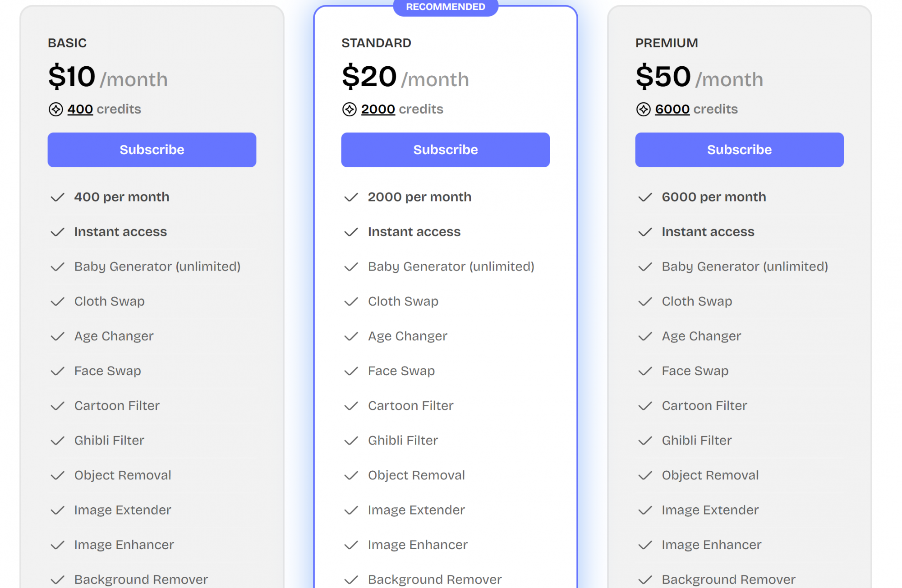This screenshot has height=588, width=902.
Task: Click Age Changer in the Standard plan
Action: pos(408,336)
